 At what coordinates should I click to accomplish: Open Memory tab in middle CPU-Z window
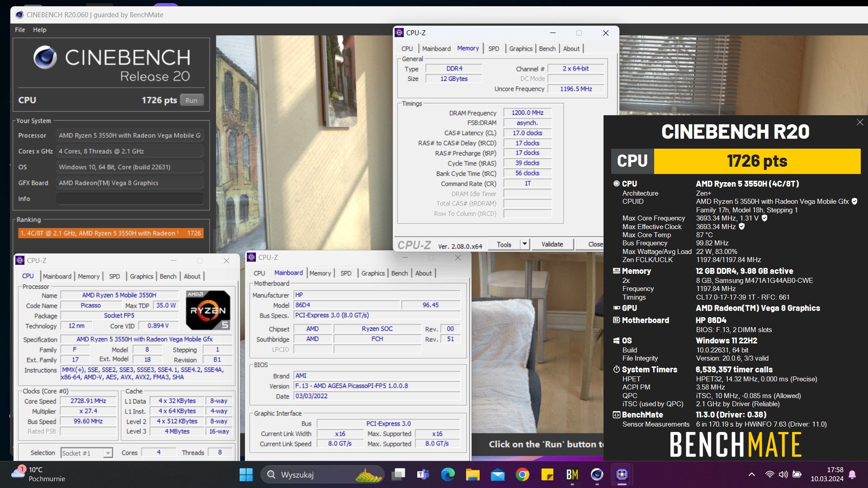(x=320, y=273)
